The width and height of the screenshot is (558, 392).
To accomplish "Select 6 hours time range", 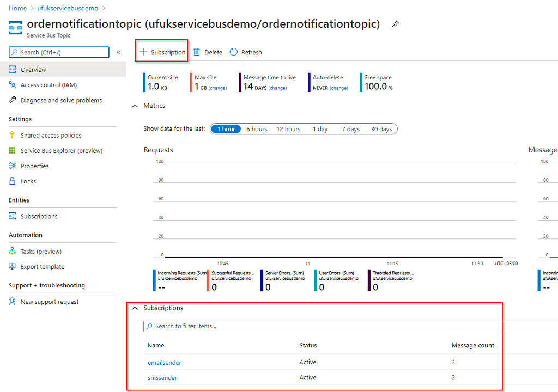I will [257, 129].
